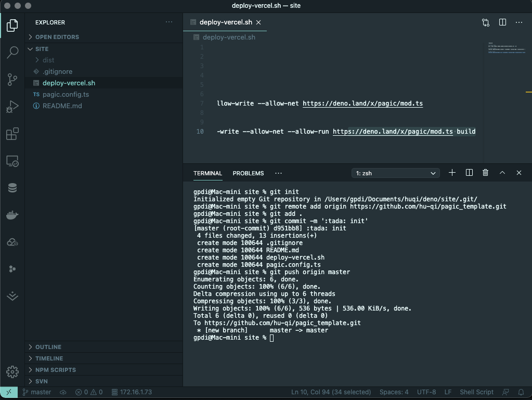Open the notifications bell
Viewport: 532px width, 400px height.
pos(521,392)
